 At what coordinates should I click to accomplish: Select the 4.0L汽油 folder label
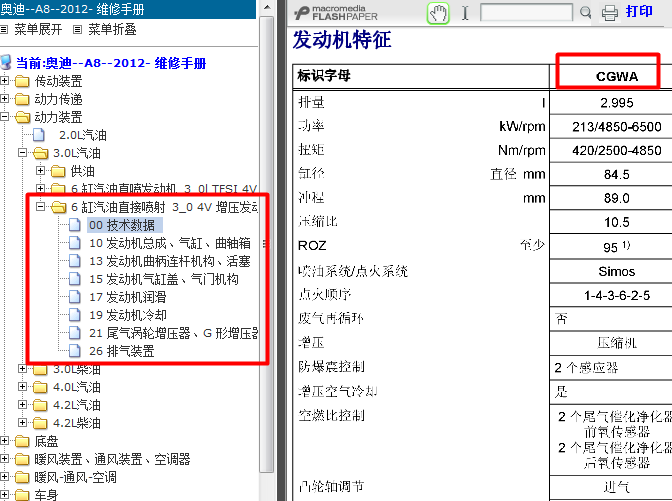(77, 387)
